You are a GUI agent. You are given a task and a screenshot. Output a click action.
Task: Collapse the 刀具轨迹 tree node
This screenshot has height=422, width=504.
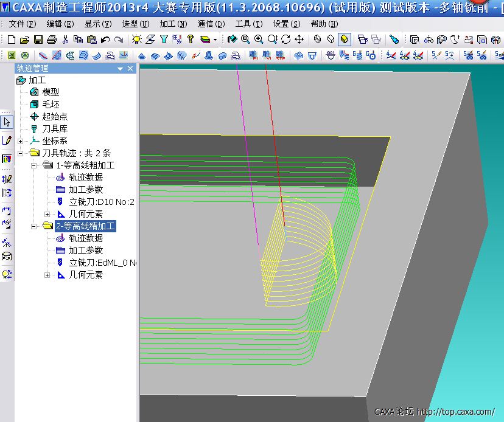click(x=20, y=153)
